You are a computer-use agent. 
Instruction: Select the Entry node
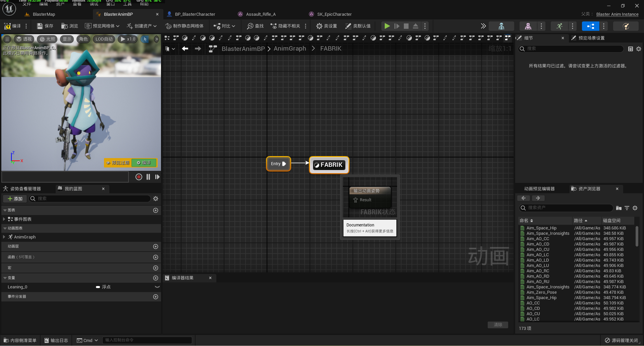[278, 164]
